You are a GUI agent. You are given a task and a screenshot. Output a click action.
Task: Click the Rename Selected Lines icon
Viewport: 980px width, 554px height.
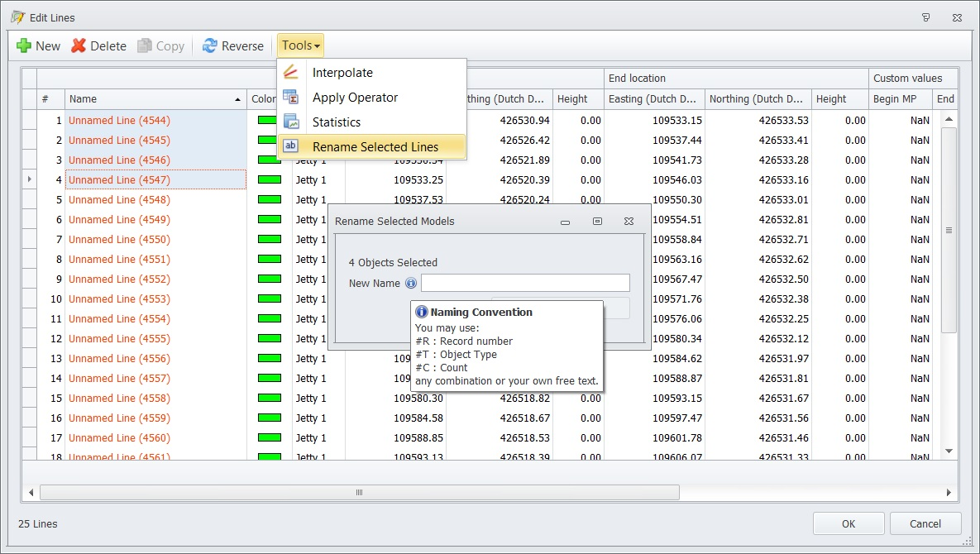[x=290, y=146]
